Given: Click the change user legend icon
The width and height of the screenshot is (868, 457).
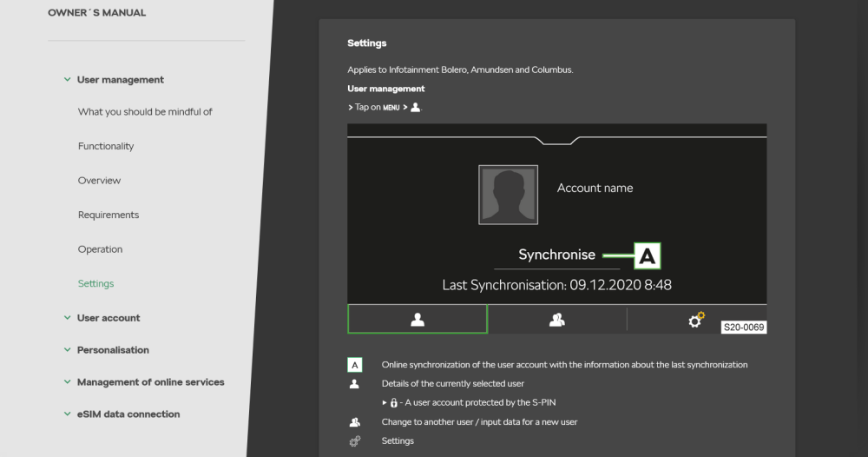Looking at the screenshot, I should pos(355,422).
